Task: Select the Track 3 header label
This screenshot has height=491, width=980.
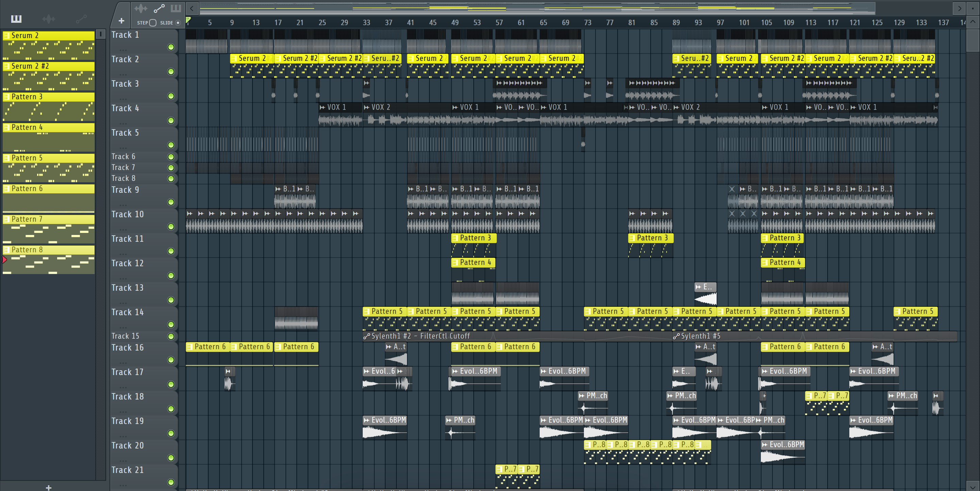Action: 125,84
